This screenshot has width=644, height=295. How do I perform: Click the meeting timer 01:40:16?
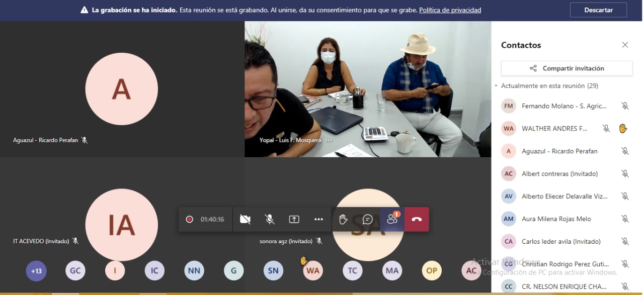point(212,220)
